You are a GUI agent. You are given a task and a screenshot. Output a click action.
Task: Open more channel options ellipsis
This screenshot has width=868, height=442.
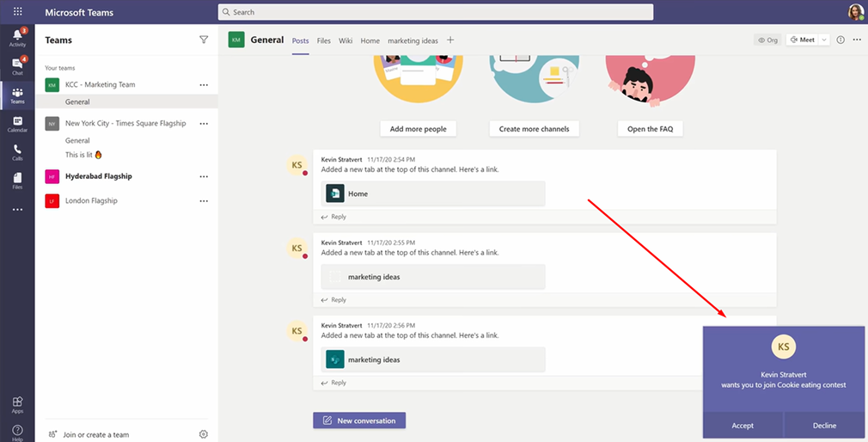point(857,40)
